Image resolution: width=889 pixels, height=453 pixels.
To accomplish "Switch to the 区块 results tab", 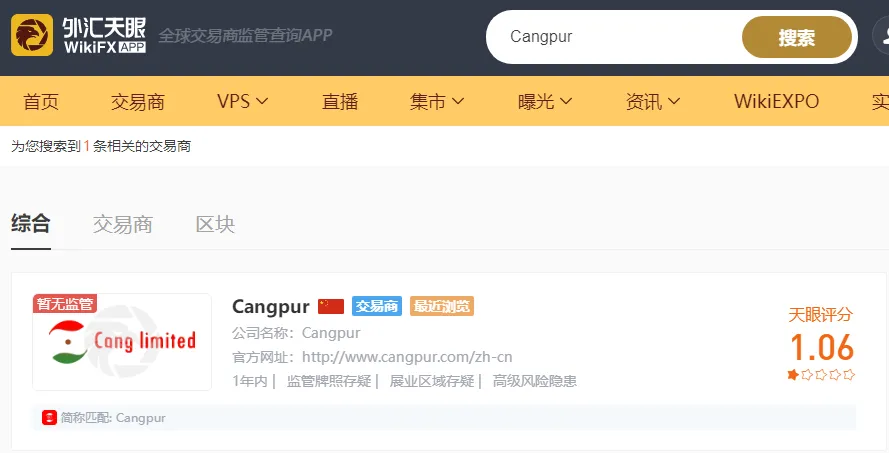I will pyautogui.click(x=215, y=225).
